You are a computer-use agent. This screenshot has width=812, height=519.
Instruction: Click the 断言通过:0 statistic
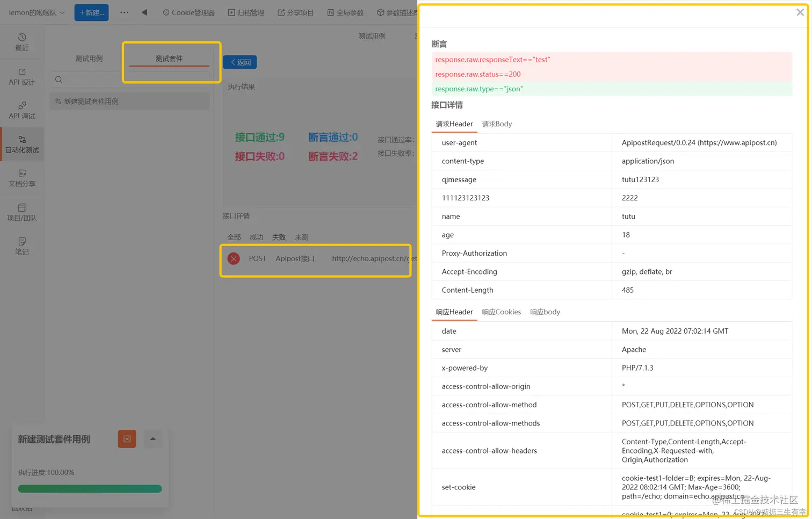[x=333, y=138]
